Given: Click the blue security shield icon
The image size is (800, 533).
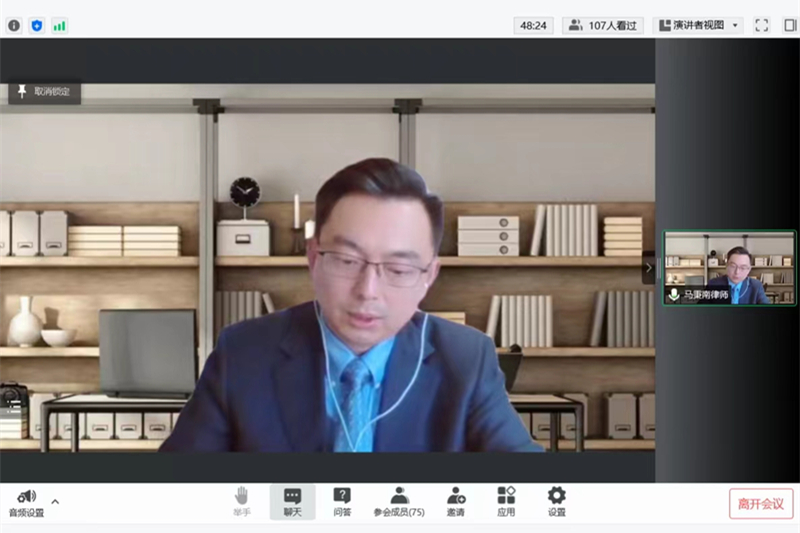Looking at the screenshot, I should point(37,25).
